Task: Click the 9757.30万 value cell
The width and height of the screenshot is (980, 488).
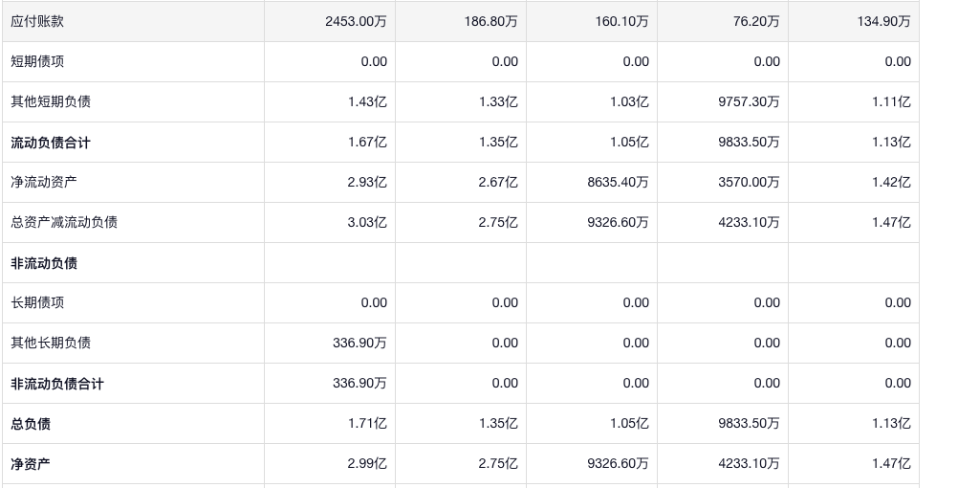Action: [x=749, y=101]
